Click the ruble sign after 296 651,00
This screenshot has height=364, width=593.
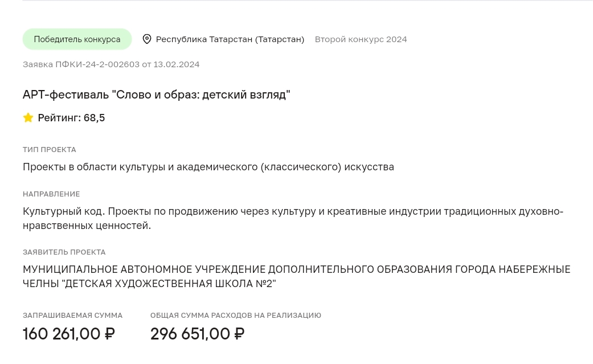239,334
